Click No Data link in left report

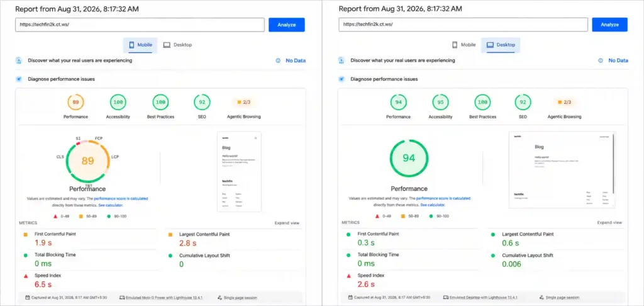pos(296,60)
